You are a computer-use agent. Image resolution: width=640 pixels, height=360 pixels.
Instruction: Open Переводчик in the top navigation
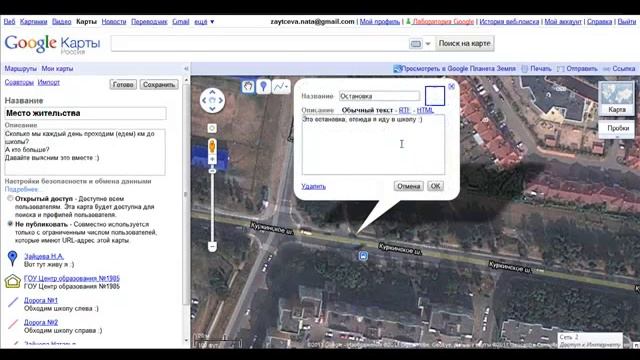(149, 21)
